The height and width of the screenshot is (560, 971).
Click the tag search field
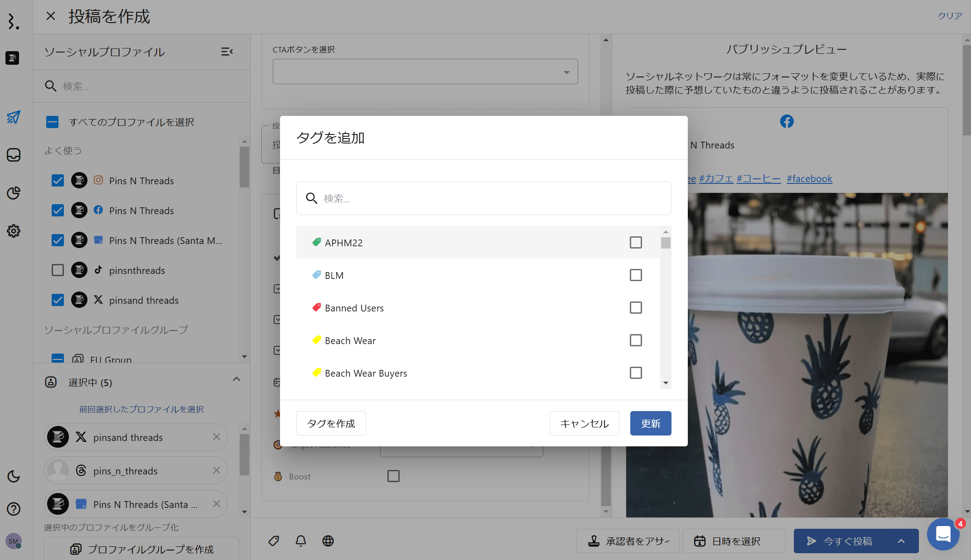pos(483,198)
